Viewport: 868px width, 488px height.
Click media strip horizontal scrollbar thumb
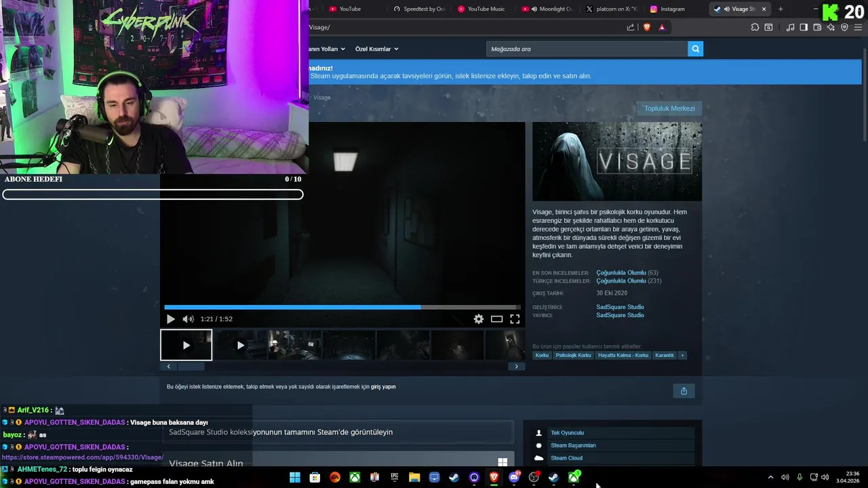(x=191, y=366)
